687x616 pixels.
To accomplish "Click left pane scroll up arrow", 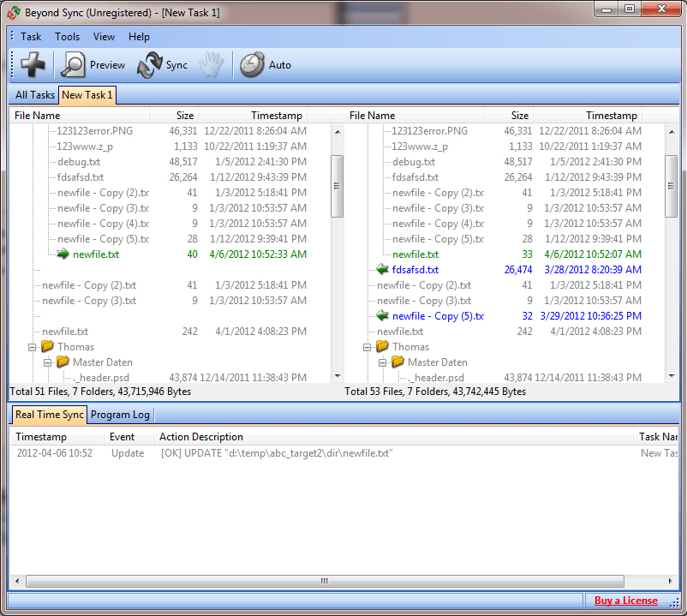I will tap(338, 131).
